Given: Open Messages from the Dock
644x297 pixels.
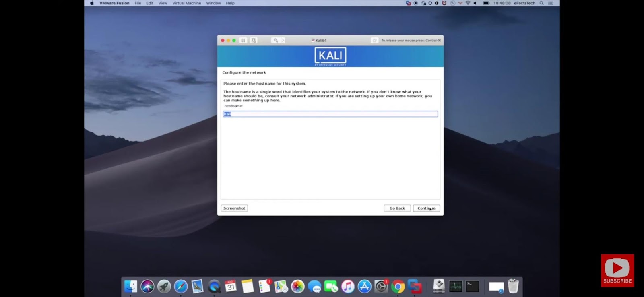Looking at the screenshot, I should click(314, 286).
